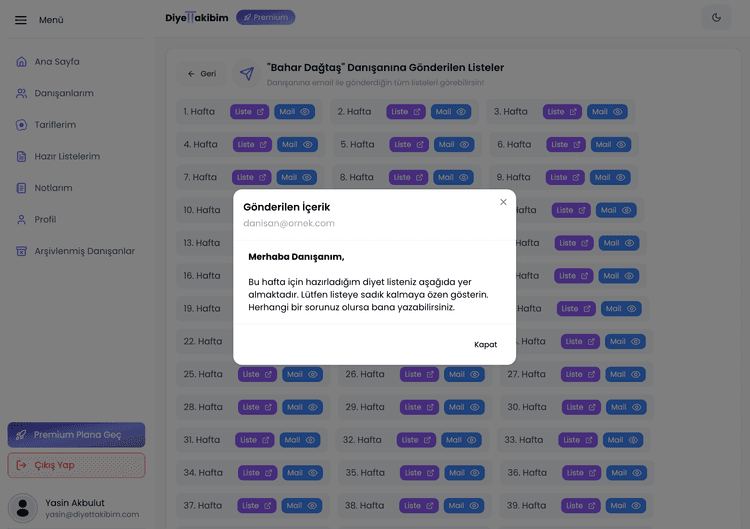750x529 pixels.
Task: Go to Ana Sayfa
Action: [x=56, y=62]
